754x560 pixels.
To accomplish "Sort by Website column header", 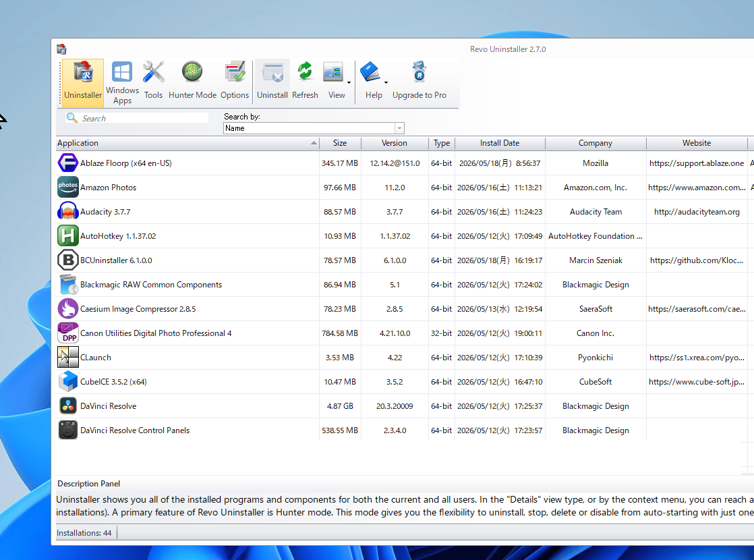I will [x=697, y=143].
